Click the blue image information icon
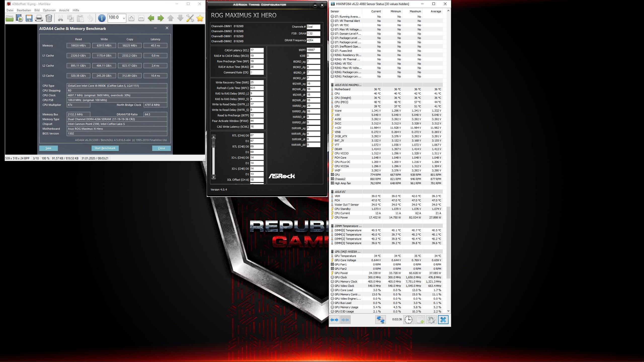Image resolution: width=644 pixels, height=362 pixels. (x=102, y=18)
